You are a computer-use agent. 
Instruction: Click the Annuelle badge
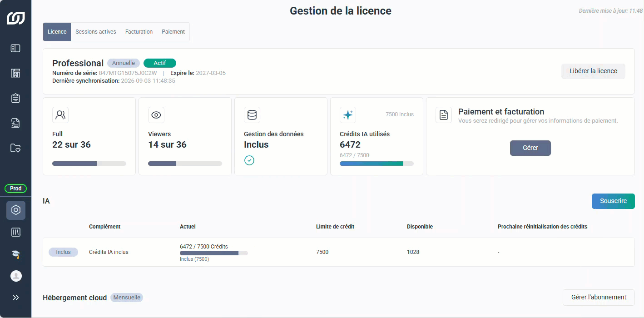124,63
